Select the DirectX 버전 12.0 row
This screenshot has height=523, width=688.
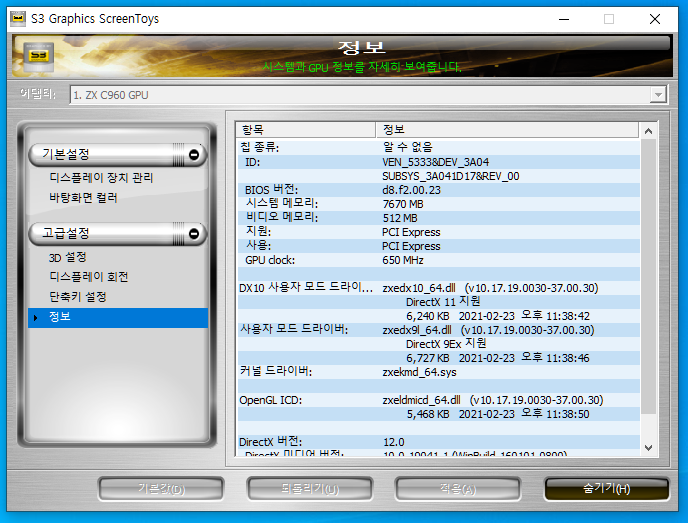pos(438,442)
